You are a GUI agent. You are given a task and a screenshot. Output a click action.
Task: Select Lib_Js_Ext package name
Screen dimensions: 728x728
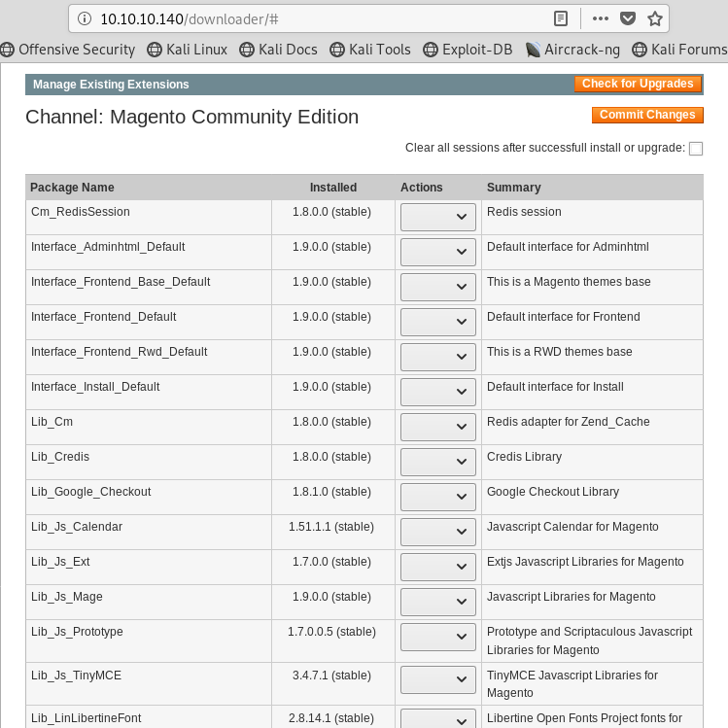(x=60, y=562)
